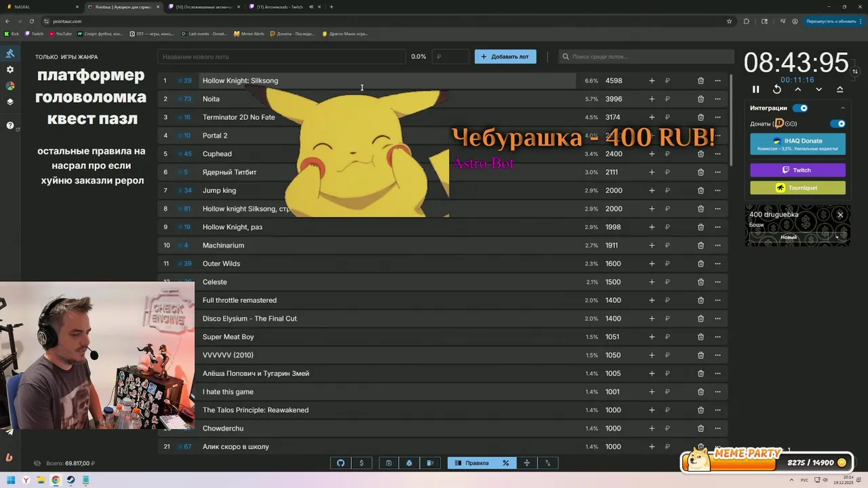Open more options for Machinarium lot
868x488 pixels.
click(717, 245)
